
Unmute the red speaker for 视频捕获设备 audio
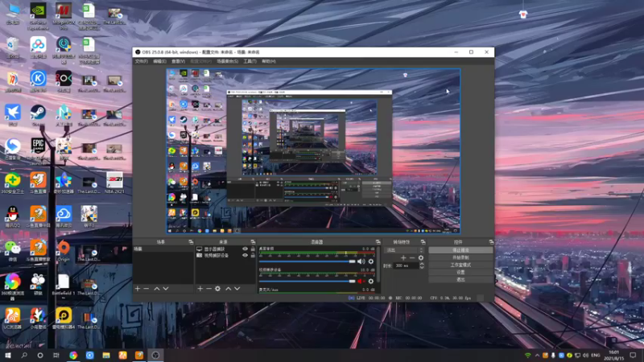tap(361, 281)
